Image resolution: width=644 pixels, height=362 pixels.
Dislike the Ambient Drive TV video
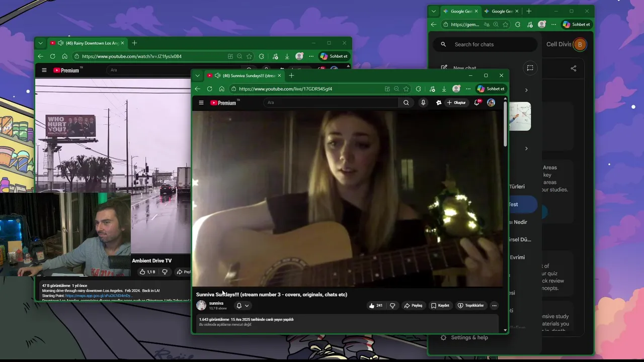tap(165, 272)
